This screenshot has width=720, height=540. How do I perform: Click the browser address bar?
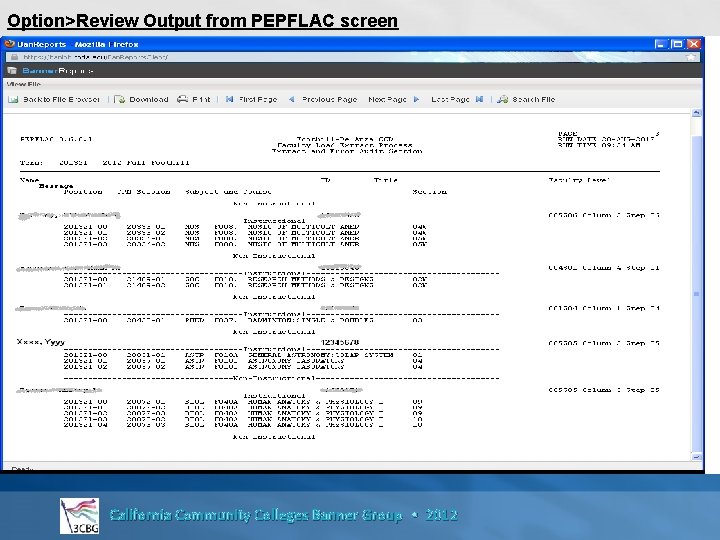click(353, 57)
